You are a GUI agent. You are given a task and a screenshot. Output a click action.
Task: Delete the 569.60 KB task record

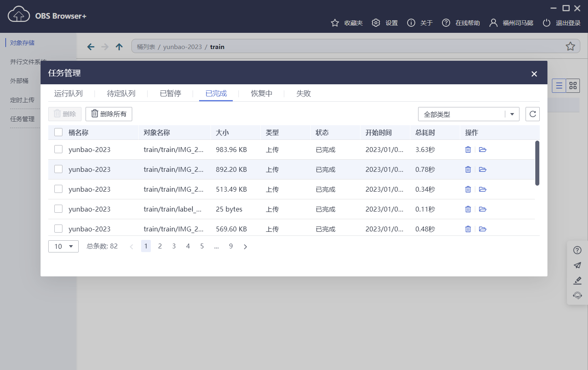pyautogui.click(x=468, y=229)
